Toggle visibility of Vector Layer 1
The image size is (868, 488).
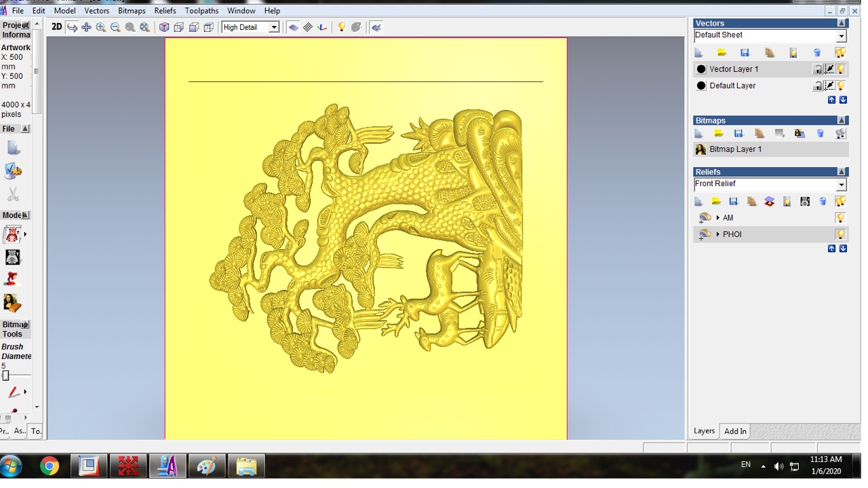[x=841, y=69]
